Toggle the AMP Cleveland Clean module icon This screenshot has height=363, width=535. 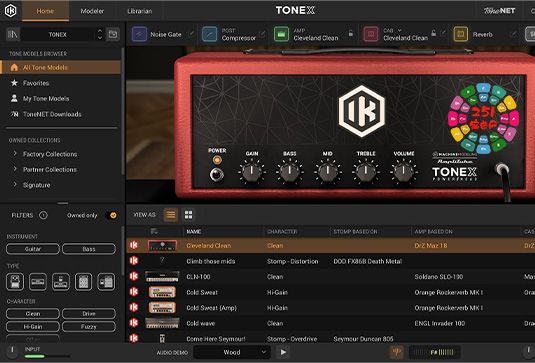pyautogui.click(x=281, y=34)
